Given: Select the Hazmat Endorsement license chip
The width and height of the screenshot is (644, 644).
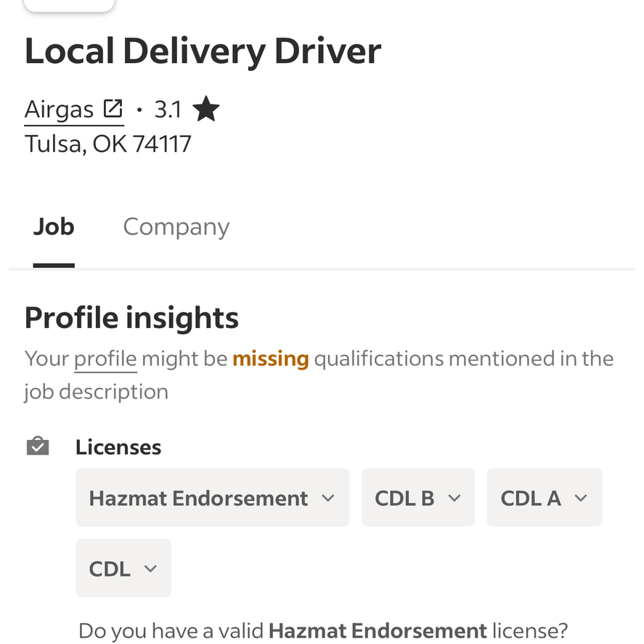Looking at the screenshot, I should (212, 497).
